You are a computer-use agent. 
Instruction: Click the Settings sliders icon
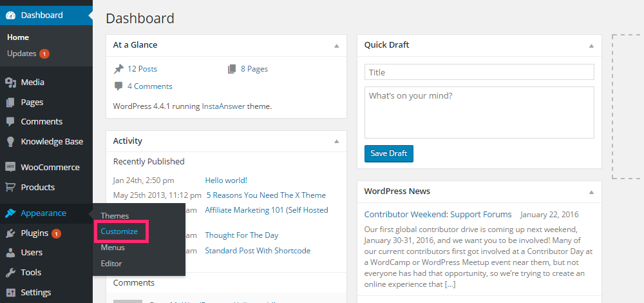tap(11, 293)
